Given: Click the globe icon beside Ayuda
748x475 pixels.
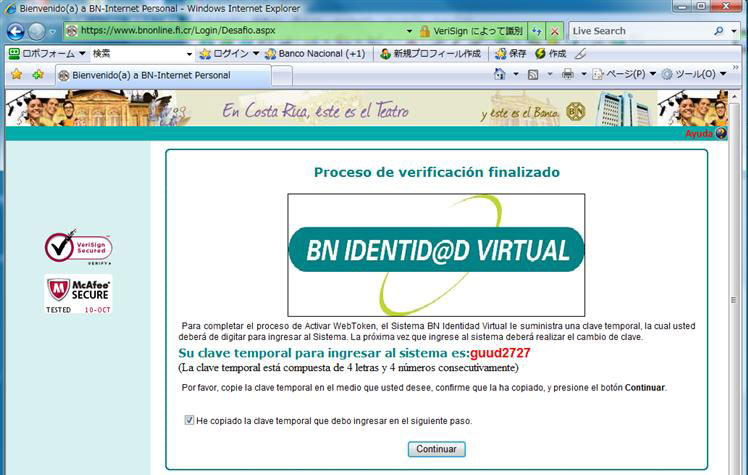Looking at the screenshot, I should pos(721,133).
